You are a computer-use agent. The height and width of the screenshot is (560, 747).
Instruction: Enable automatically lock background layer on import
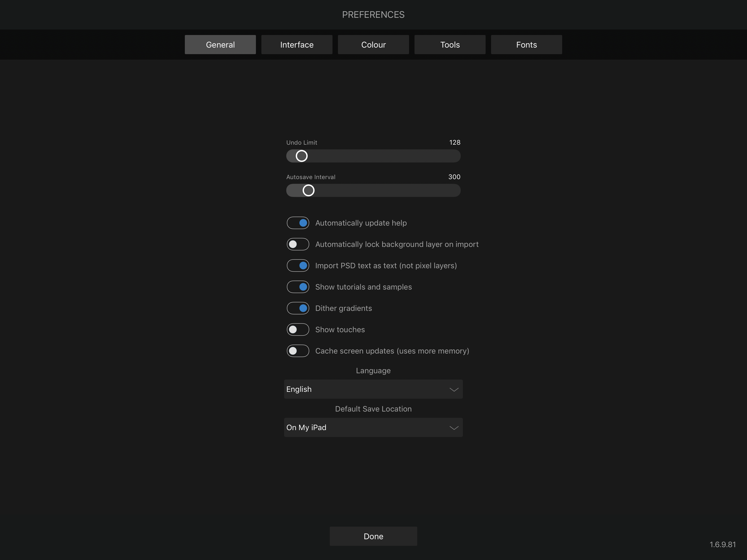pyautogui.click(x=298, y=244)
